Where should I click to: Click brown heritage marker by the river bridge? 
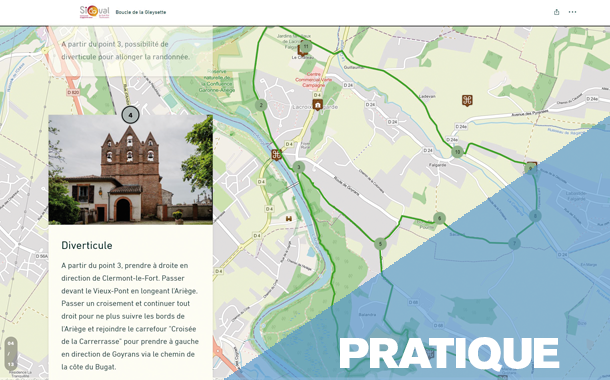276,154
